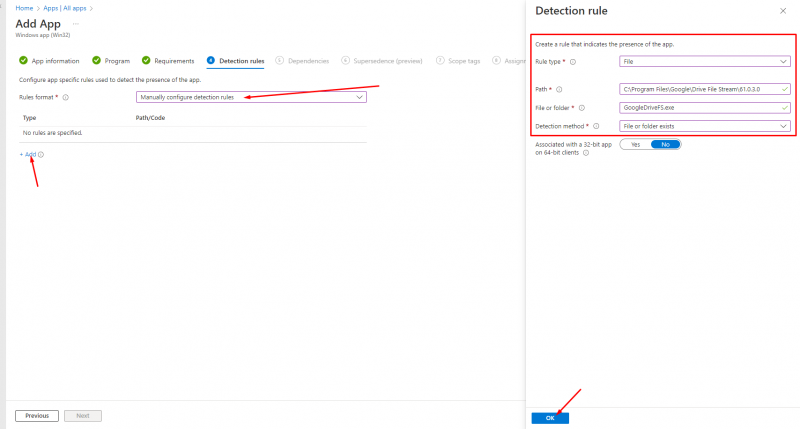The image size is (800, 429).
Task: Show the File or folder info icon
Action: coord(582,108)
